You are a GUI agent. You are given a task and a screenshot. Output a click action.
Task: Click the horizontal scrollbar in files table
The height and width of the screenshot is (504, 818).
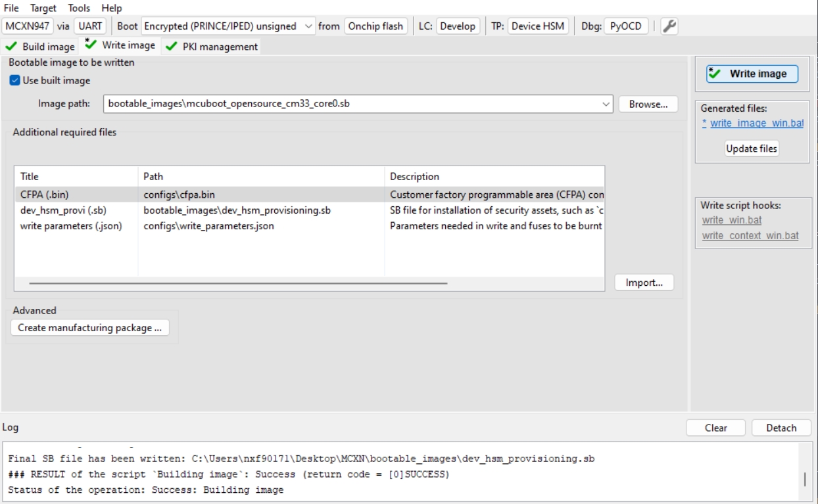click(238, 283)
